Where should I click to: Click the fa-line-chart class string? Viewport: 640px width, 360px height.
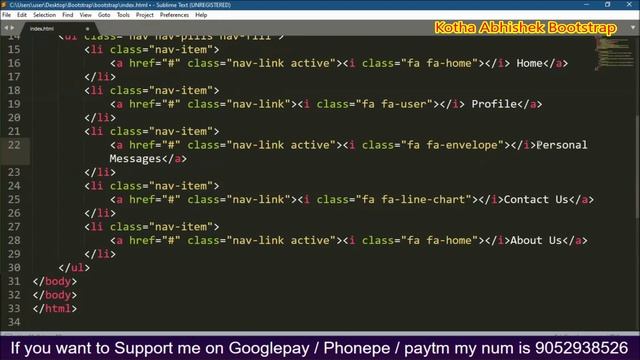point(413,200)
